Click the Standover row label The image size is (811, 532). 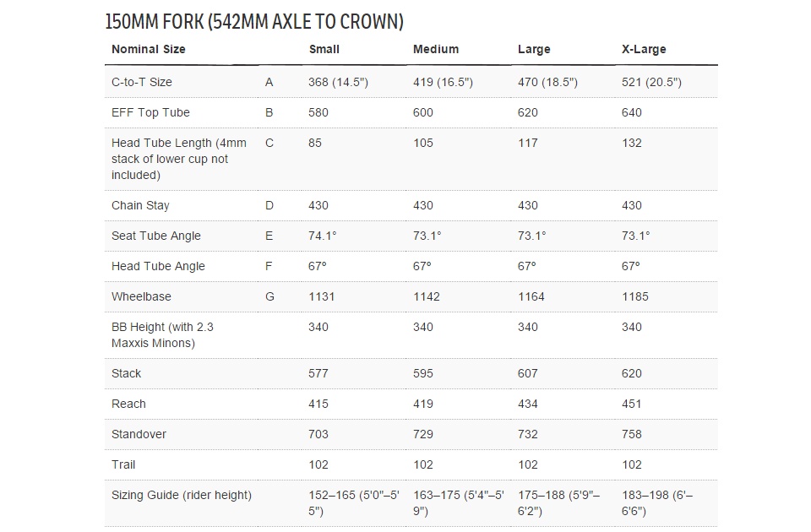pyautogui.click(x=139, y=434)
